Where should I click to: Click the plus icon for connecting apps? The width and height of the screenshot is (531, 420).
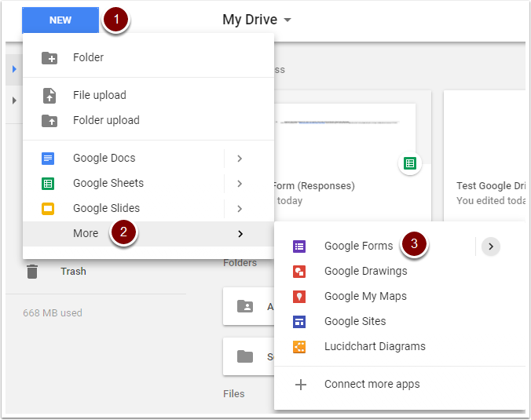click(x=301, y=385)
